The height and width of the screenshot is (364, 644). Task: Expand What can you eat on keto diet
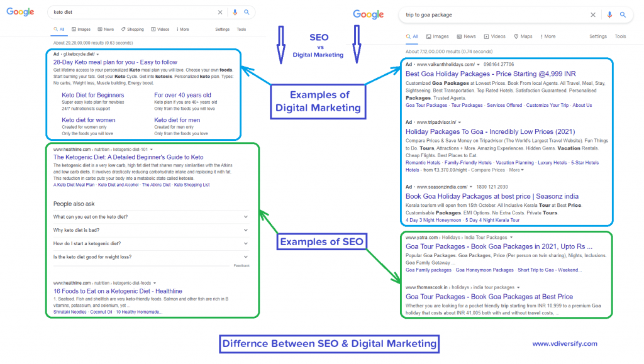151,217
